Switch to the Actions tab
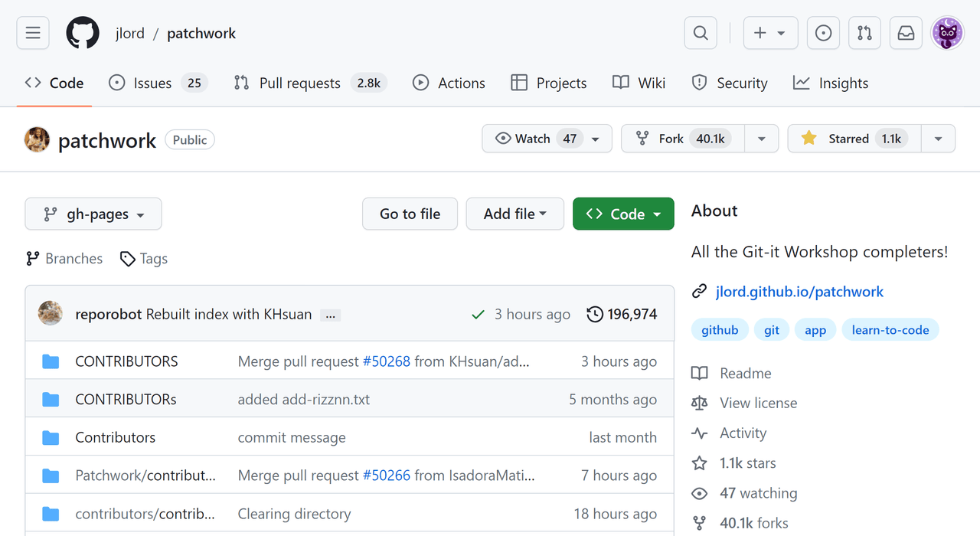The height and width of the screenshot is (536, 980). pos(449,83)
